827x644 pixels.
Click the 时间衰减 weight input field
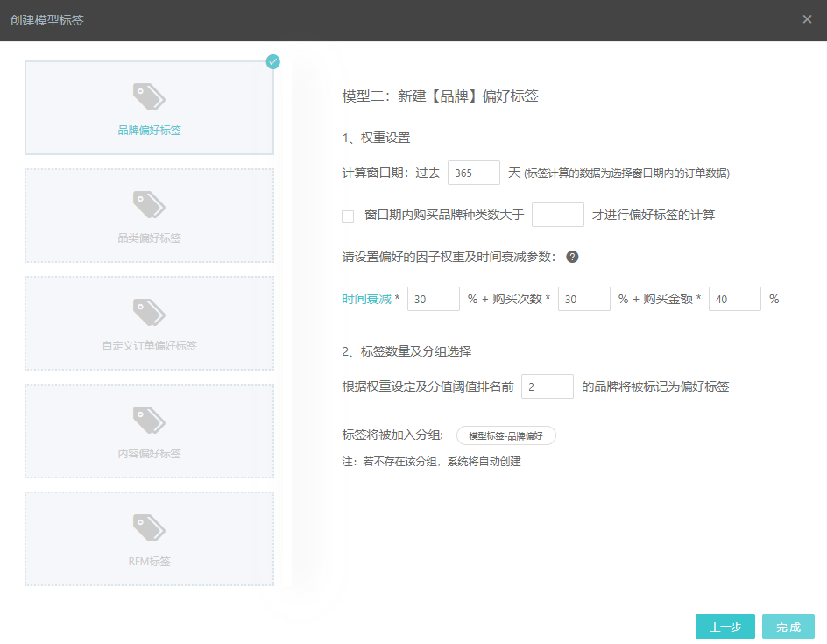pos(433,299)
